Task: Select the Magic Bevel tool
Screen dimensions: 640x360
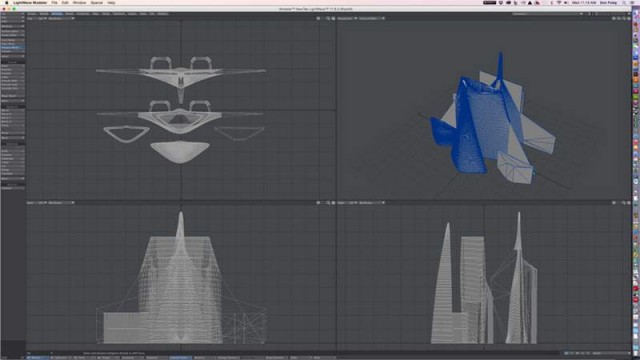Action: [13, 96]
